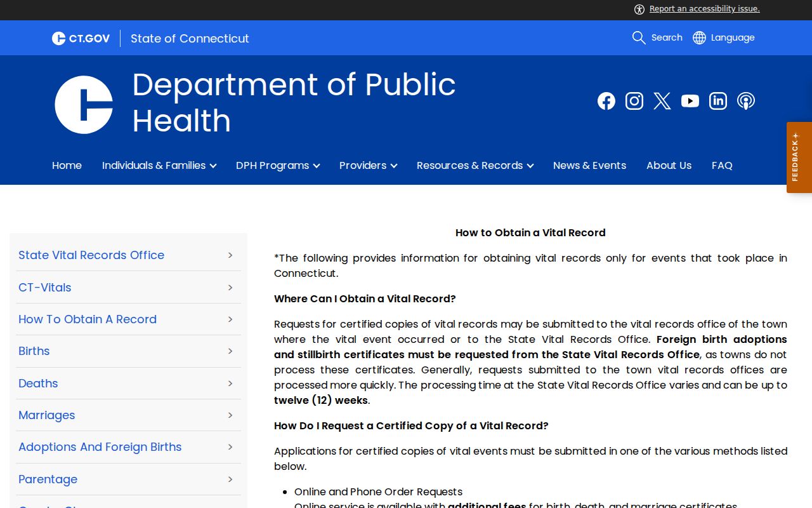Open the Feedback side tab
This screenshot has height=508, width=812.
[799, 157]
